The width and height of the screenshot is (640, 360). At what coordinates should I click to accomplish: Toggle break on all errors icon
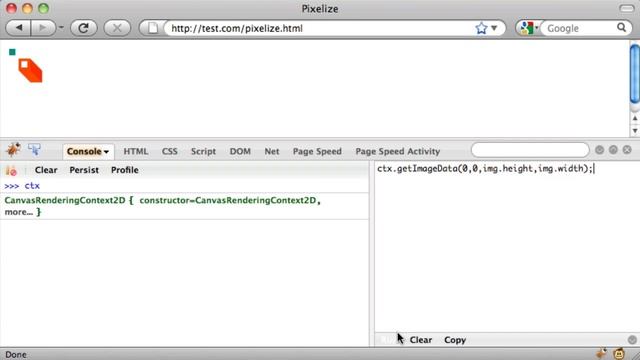[x=11, y=170]
